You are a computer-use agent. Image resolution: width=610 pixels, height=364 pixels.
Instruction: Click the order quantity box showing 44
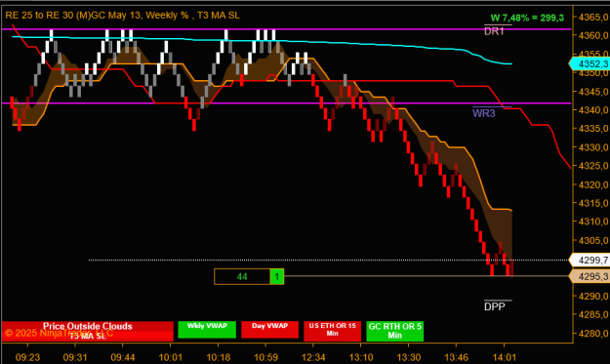[x=242, y=276]
